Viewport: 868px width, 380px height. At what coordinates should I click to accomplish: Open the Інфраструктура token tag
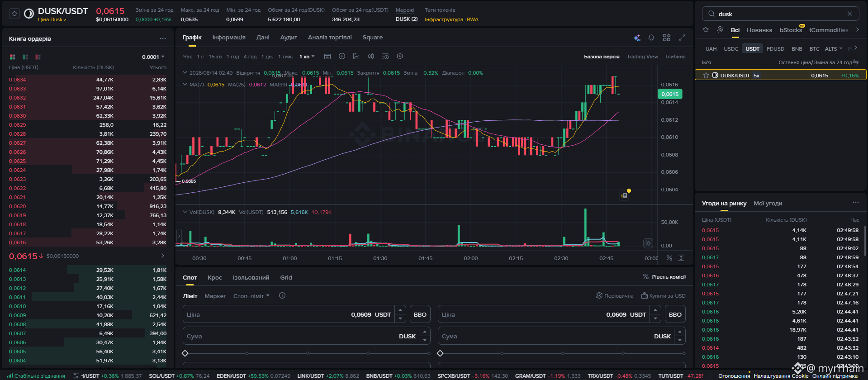point(444,19)
